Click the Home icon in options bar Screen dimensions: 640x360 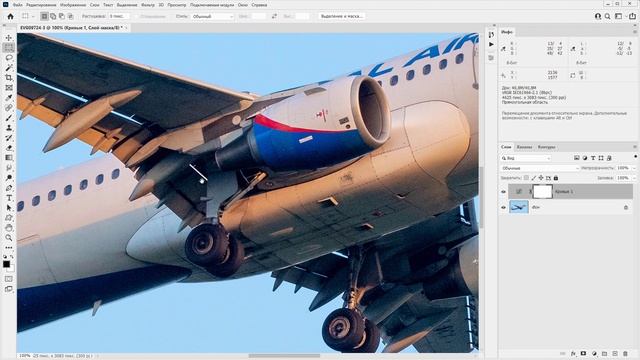click(10, 16)
